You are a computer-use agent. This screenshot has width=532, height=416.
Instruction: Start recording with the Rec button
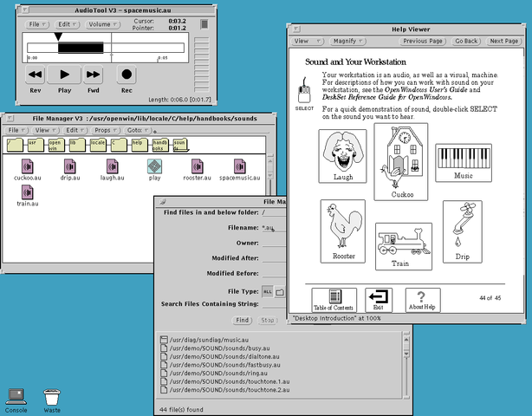(x=127, y=75)
